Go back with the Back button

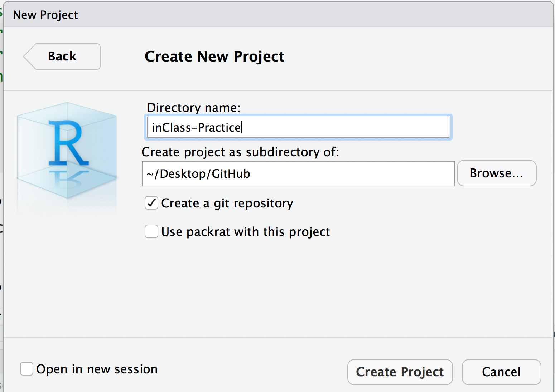click(62, 57)
